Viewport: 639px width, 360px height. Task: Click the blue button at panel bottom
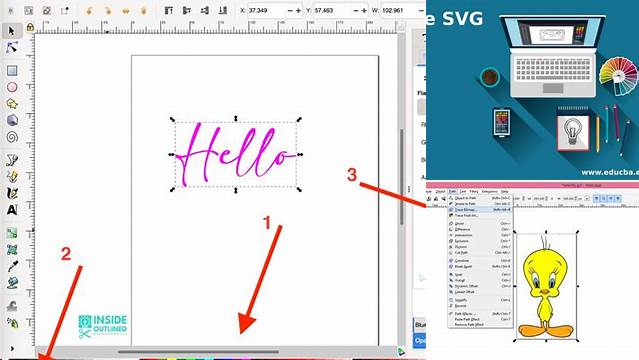tap(419, 341)
